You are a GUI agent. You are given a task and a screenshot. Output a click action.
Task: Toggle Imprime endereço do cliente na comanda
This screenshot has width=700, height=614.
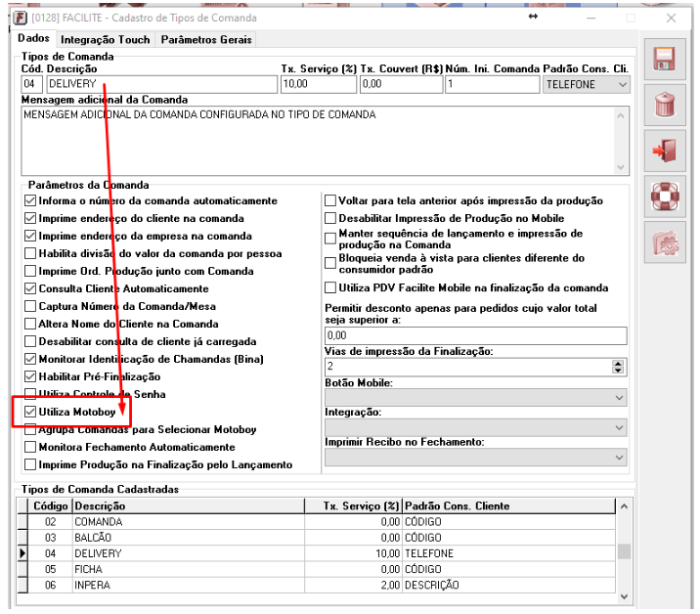coord(30,218)
